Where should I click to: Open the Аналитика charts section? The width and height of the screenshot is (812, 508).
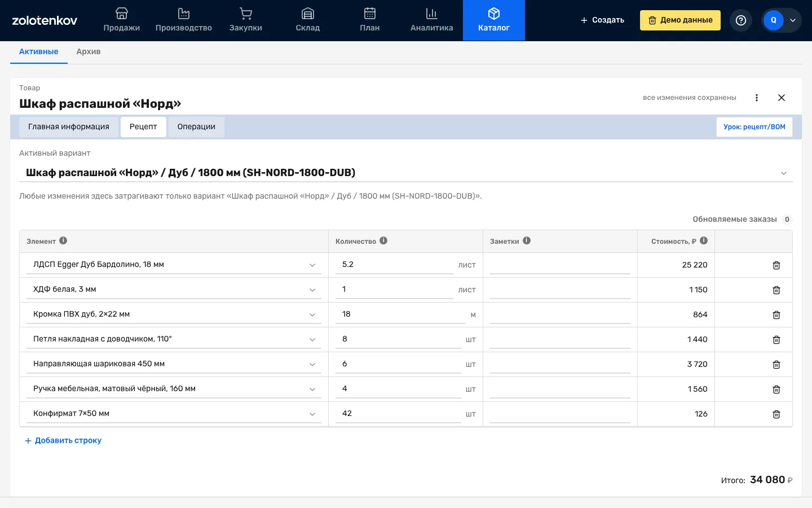click(x=432, y=20)
